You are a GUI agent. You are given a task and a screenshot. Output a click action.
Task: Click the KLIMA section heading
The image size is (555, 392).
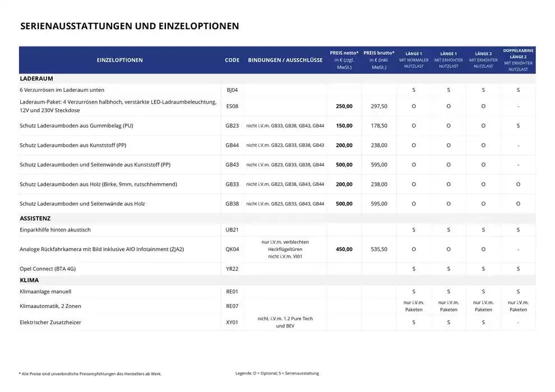pyautogui.click(x=29, y=280)
